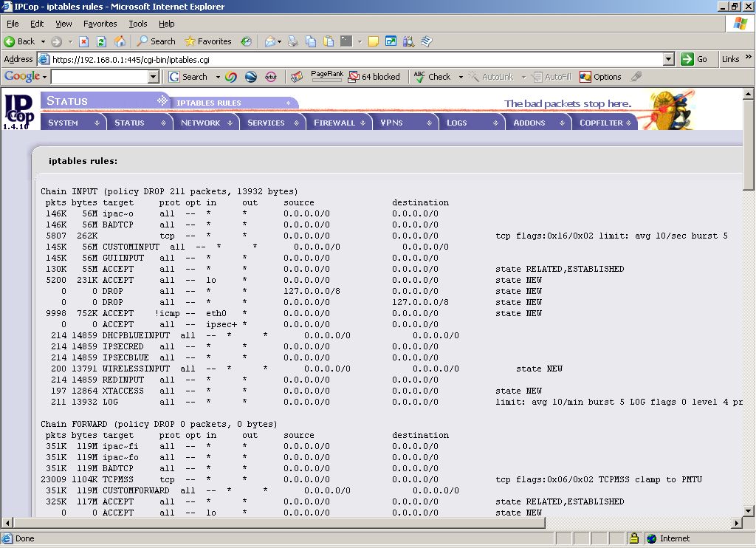The height and width of the screenshot is (548, 756).
Task: Open the Tools menu
Action: point(138,24)
